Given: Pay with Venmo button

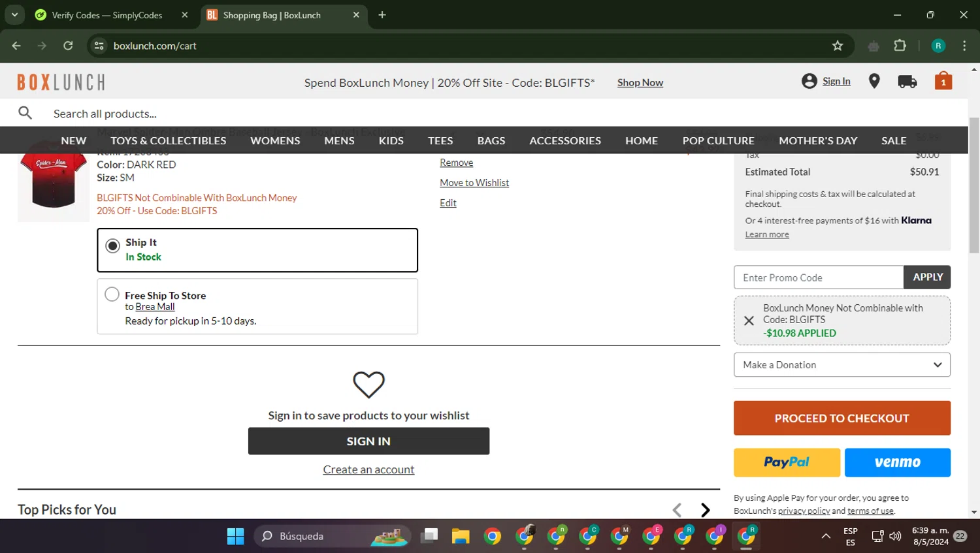Looking at the screenshot, I should pos(897,462).
